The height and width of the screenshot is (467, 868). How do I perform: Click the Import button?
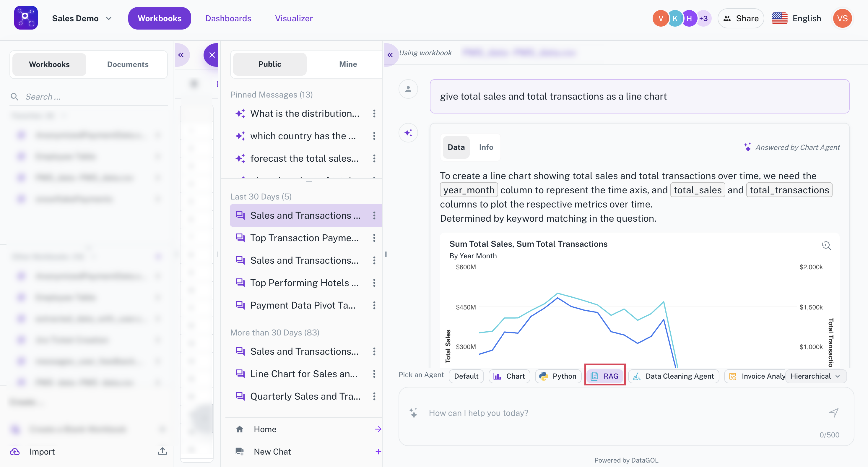coord(42,452)
